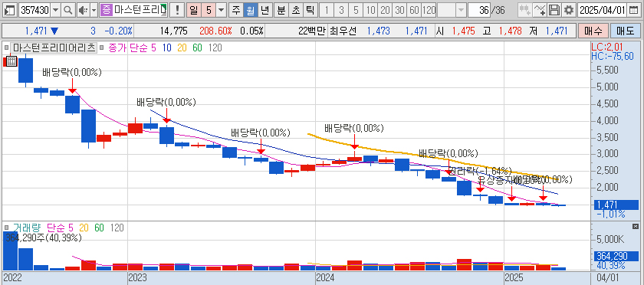Image resolution: width=644 pixels, height=285 pixels.
Task: Click the 매도 sell button
Action: coord(625,31)
